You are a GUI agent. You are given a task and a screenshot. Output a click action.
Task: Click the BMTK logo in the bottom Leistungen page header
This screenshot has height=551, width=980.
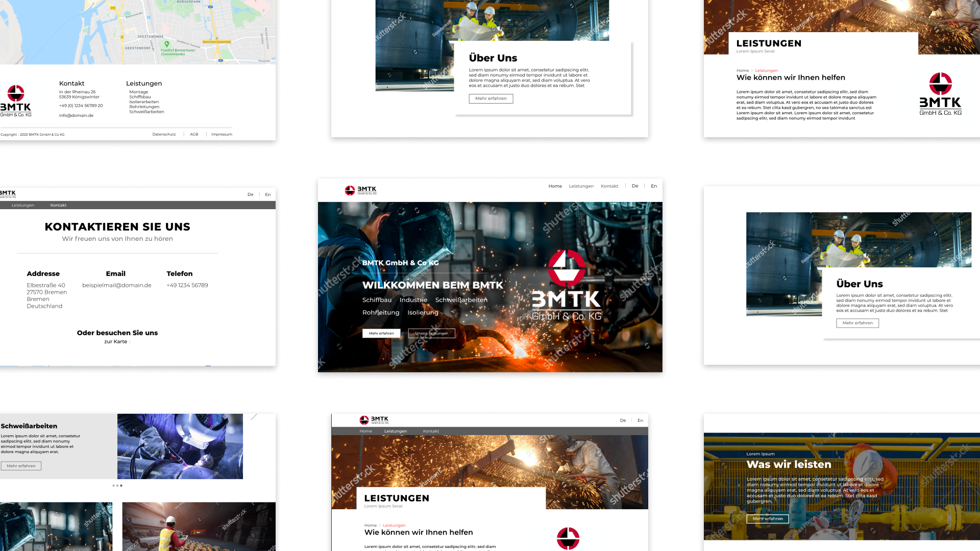point(374,420)
